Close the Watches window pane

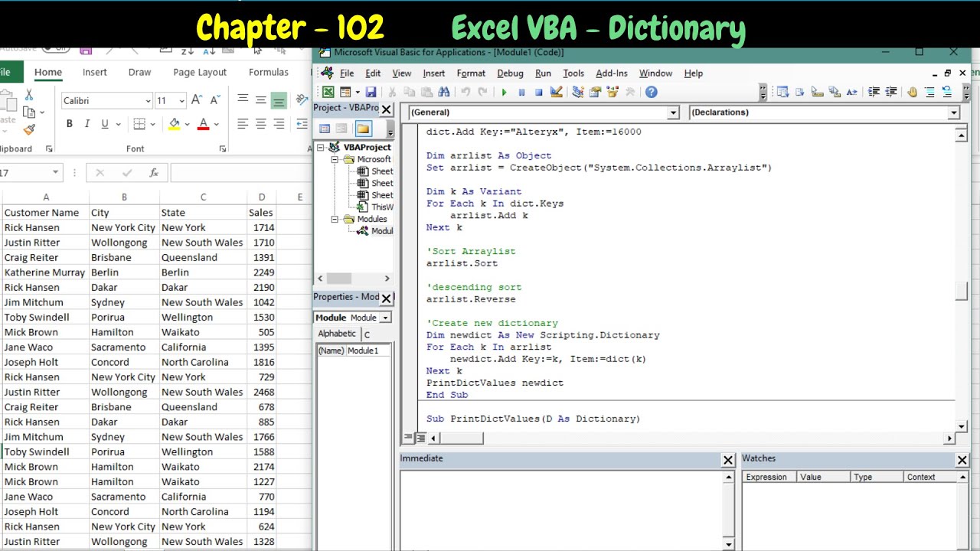pyautogui.click(x=962, y=460)
